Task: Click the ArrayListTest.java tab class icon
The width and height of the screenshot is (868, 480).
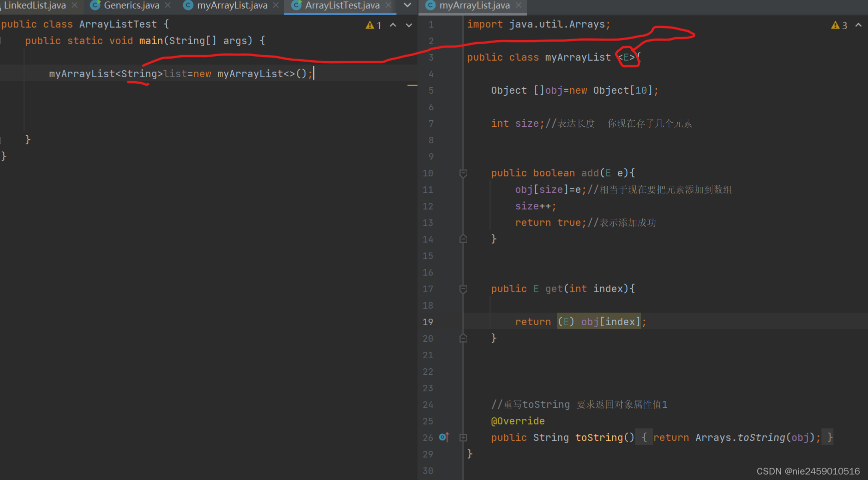Action: click(x=296, y=6)
